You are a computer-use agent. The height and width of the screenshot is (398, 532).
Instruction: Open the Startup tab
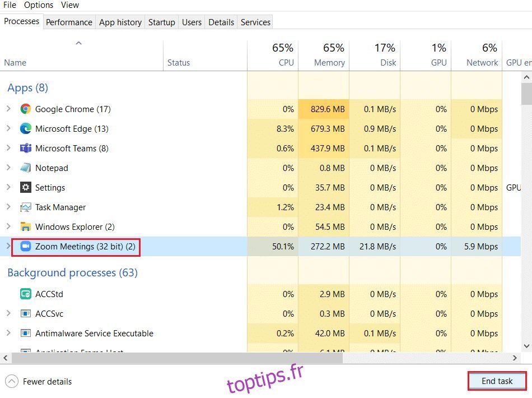coord(161,22)
